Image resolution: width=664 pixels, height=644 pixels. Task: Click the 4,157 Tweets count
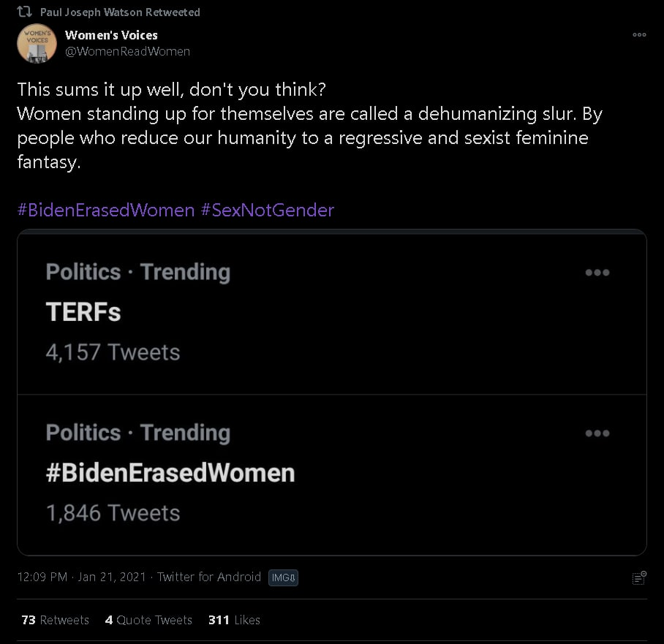(x=113, y=352)
